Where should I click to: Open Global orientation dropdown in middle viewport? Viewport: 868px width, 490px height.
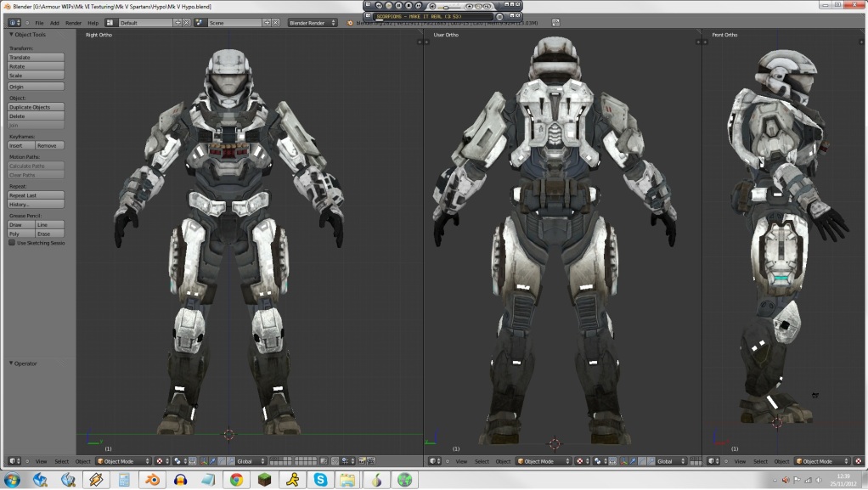pos(672,461)
